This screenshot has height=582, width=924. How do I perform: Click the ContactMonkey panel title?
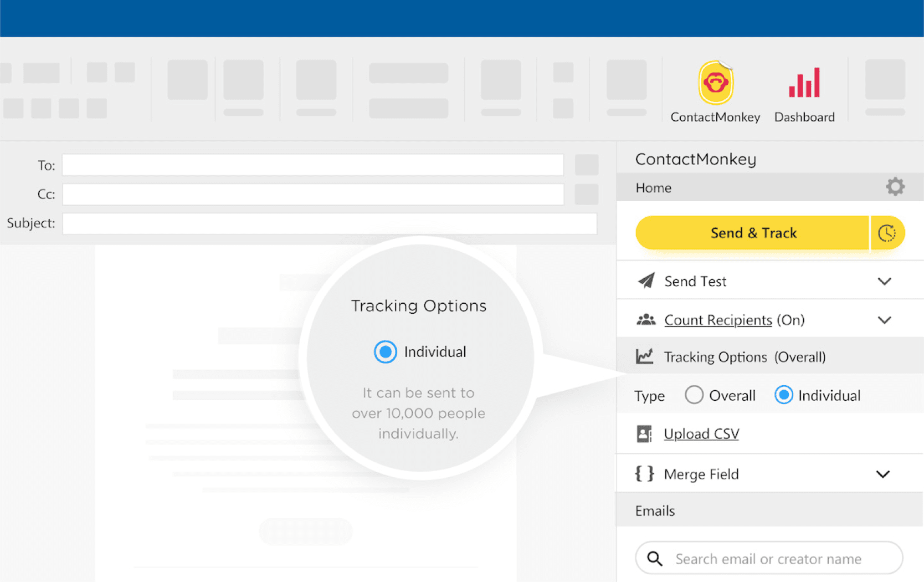[696, 159]
